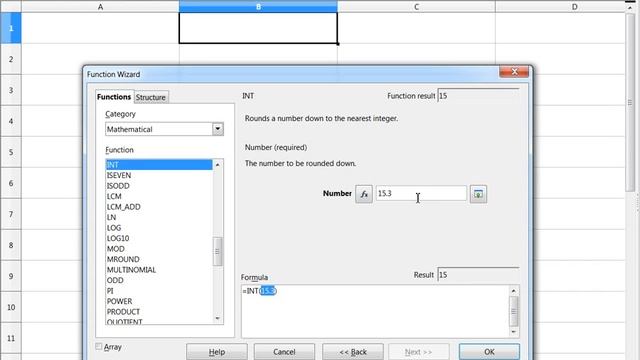Select MULTINOMIAL in the function list
This screenshot has width=640, height=360.
(159, 270)
